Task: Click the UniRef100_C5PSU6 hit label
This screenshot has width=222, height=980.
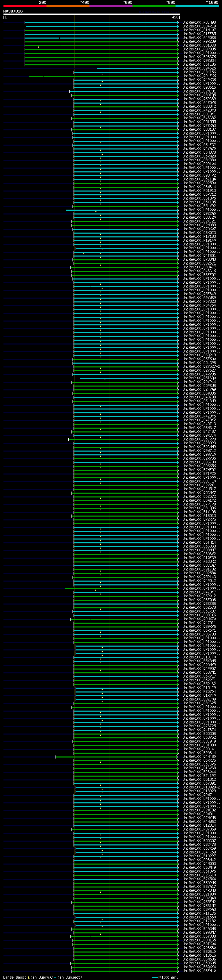Action: tap(199, 386)
